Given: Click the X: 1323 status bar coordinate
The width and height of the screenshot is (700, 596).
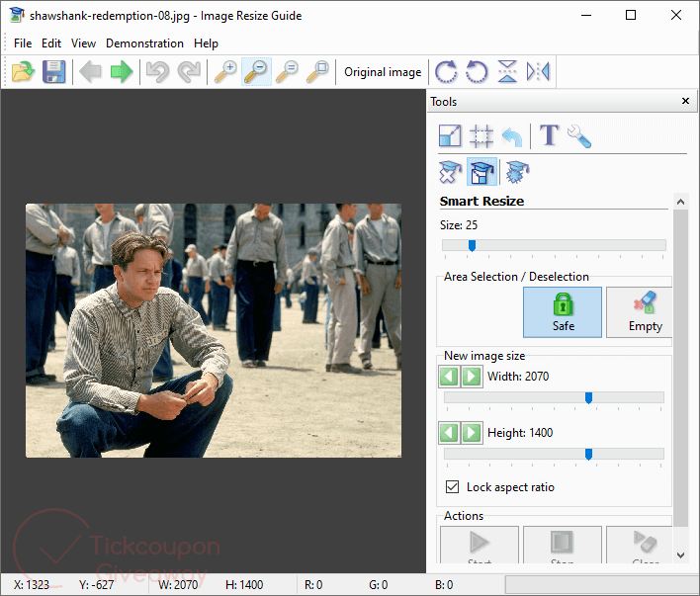Looking at the screenshot, I should 32,585.
